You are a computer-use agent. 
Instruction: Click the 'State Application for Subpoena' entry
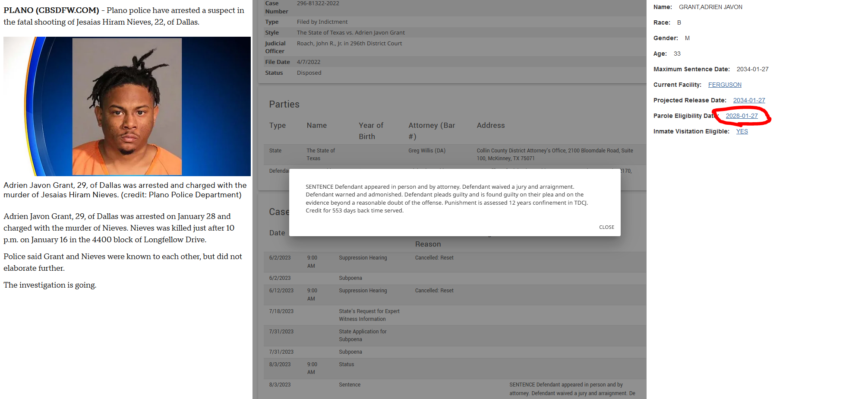(x=363, y=336)
